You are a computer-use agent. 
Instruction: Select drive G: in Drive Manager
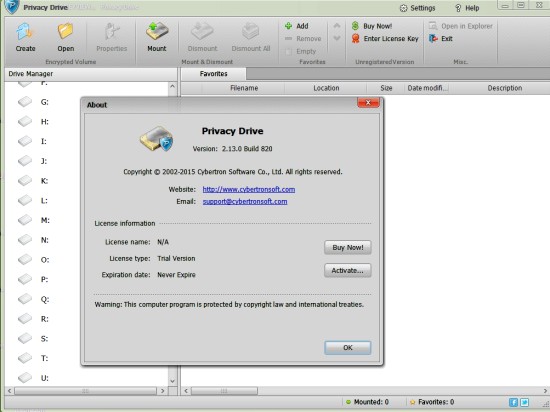pyautogui.click(x=34, y=102)
